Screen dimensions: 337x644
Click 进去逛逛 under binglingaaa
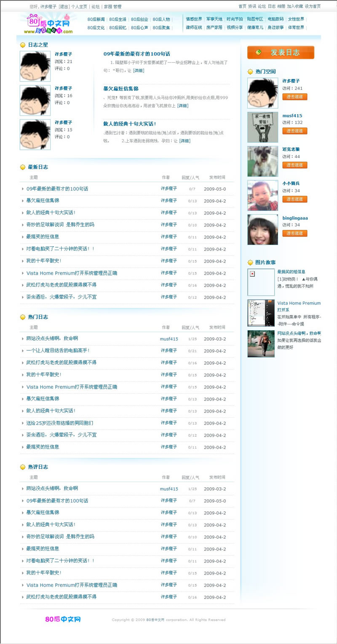click(295, 233)
